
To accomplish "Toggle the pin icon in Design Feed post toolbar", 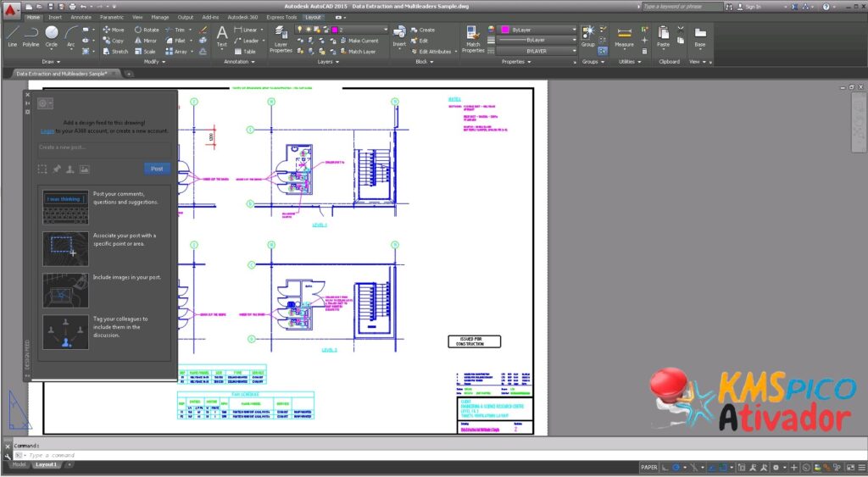I will pyautogui.click(x=57, y=169).
